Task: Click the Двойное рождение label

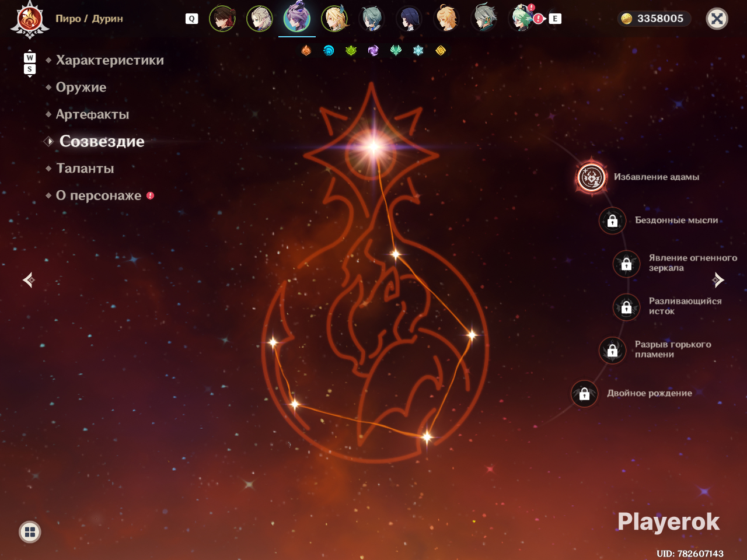Action: tap(650, 393)
